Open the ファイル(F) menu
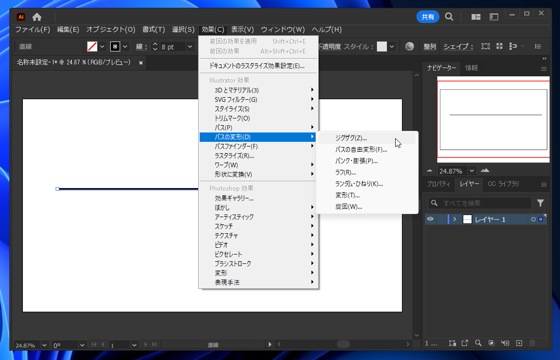This screenshot has height=360, width=560. [32, 30]
